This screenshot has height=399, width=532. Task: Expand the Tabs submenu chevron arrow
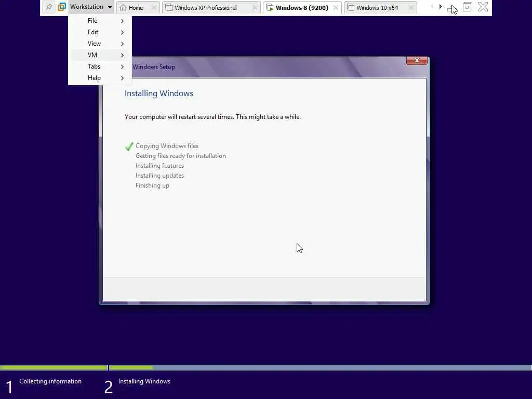coord(122,67)
